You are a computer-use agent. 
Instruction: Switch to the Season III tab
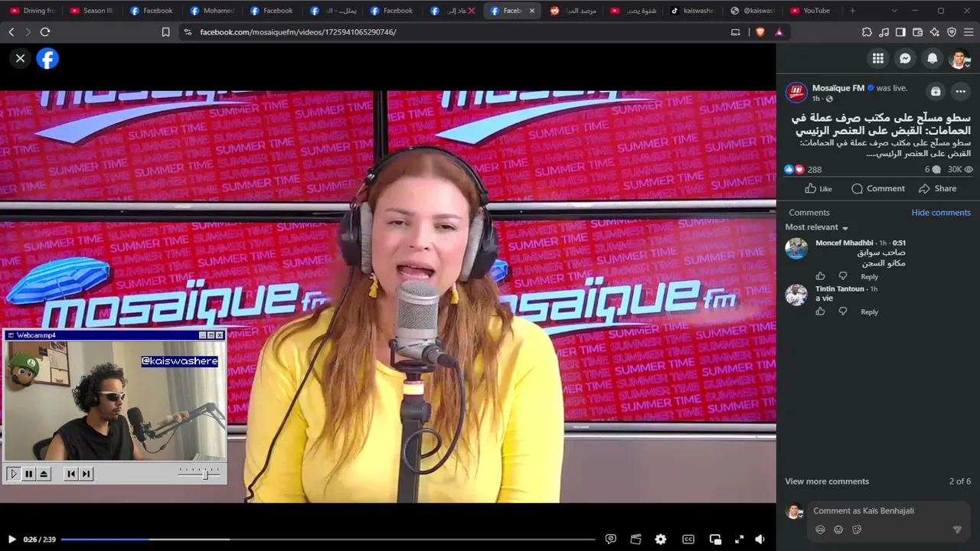[91, 11]
